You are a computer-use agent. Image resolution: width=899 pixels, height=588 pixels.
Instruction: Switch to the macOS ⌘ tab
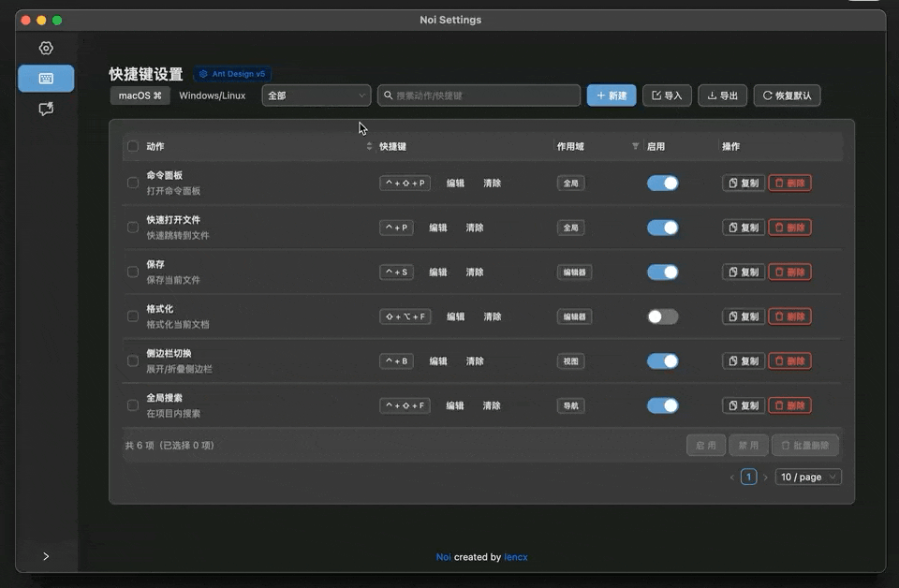click(x=140, y=96)
